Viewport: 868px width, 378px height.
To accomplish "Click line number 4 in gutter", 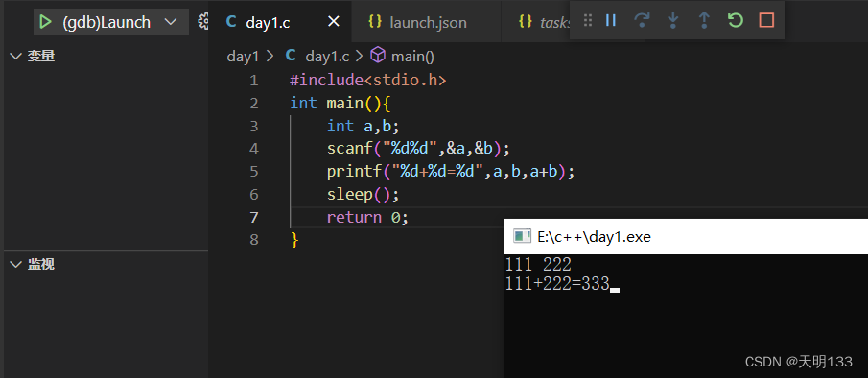I will [x=253, y=149].
